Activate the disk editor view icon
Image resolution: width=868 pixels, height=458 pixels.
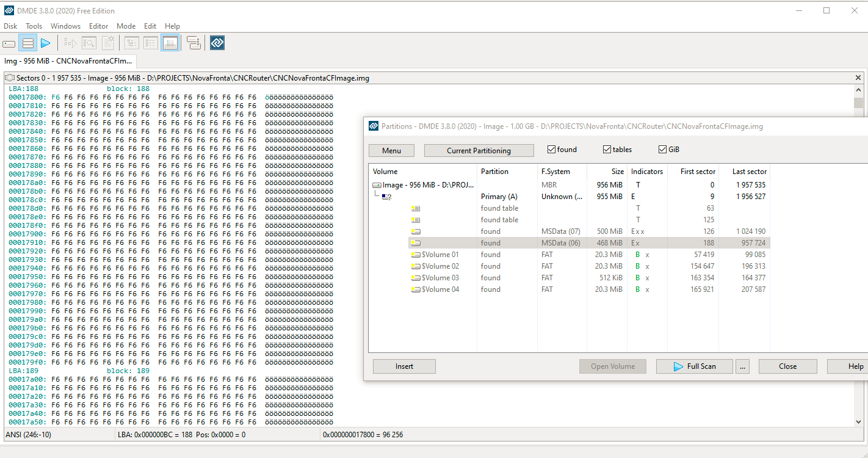(x=170, y=43)
